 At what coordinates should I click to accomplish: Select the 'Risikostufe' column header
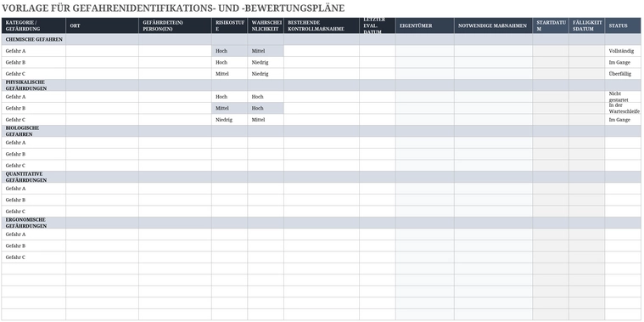point(230,25)
